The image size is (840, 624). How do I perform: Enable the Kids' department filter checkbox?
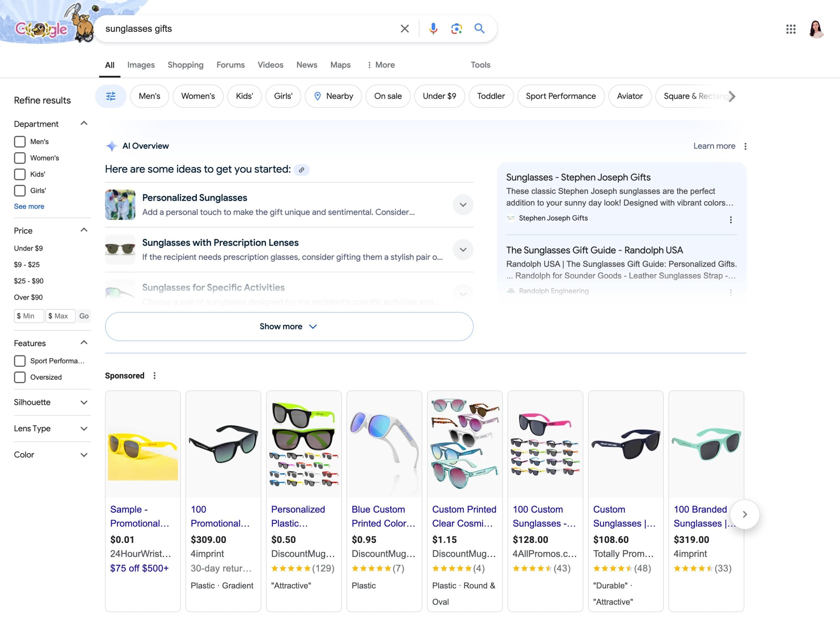pyautogui.click(x=20, y=174)
